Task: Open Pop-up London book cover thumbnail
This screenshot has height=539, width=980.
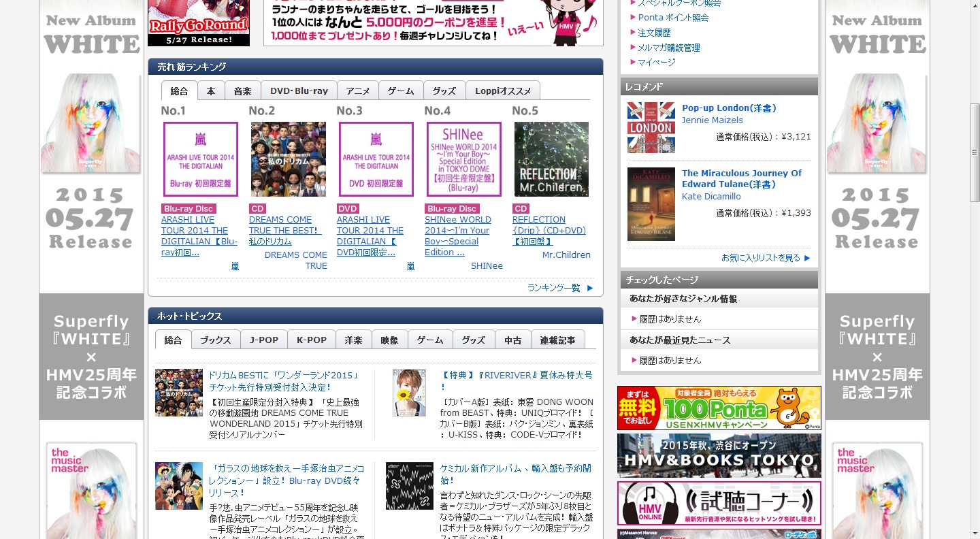Action: (651, 127)
